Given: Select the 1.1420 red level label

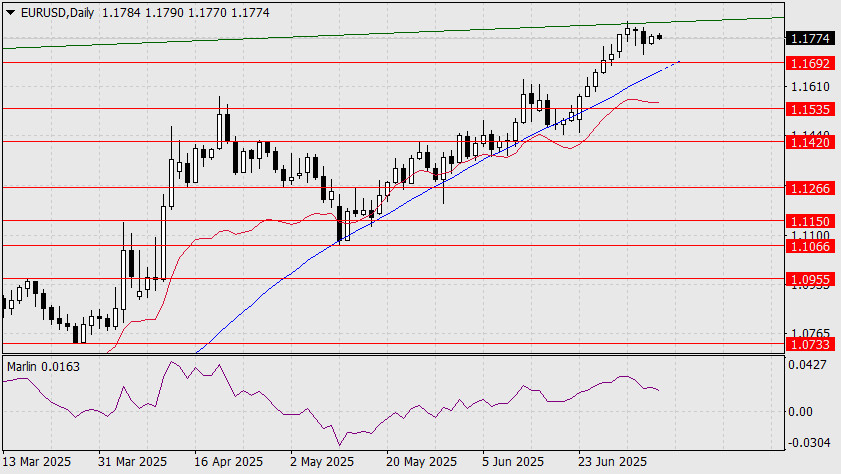Looking at the screenshot, I should pos(810,142).
